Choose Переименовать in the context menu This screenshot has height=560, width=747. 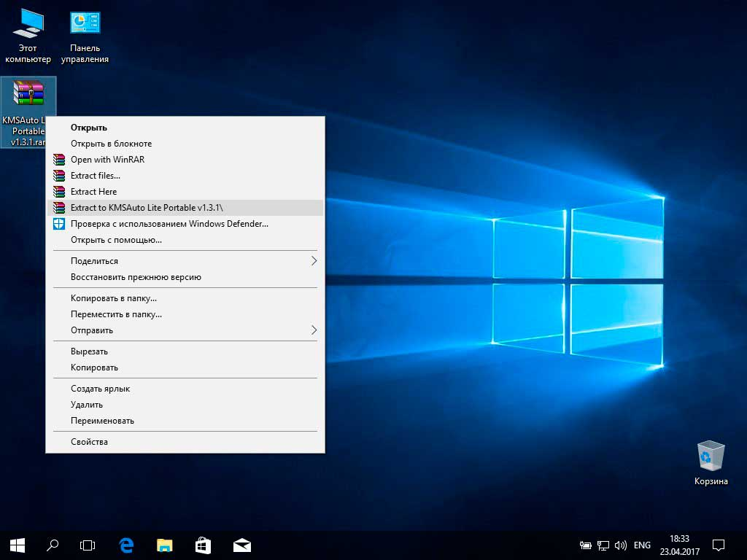pyautogui.click(x=185, y=421)
